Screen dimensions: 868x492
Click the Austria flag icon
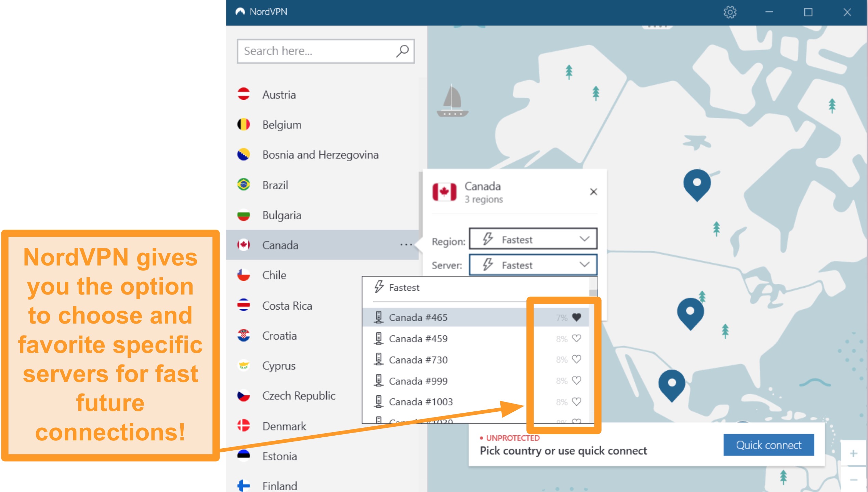[x=244, y=94]
